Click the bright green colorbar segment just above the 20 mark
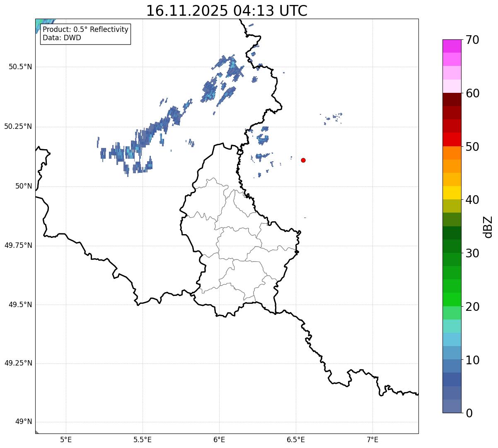Screen dimensions: 498x448 (x=452, y=300)
